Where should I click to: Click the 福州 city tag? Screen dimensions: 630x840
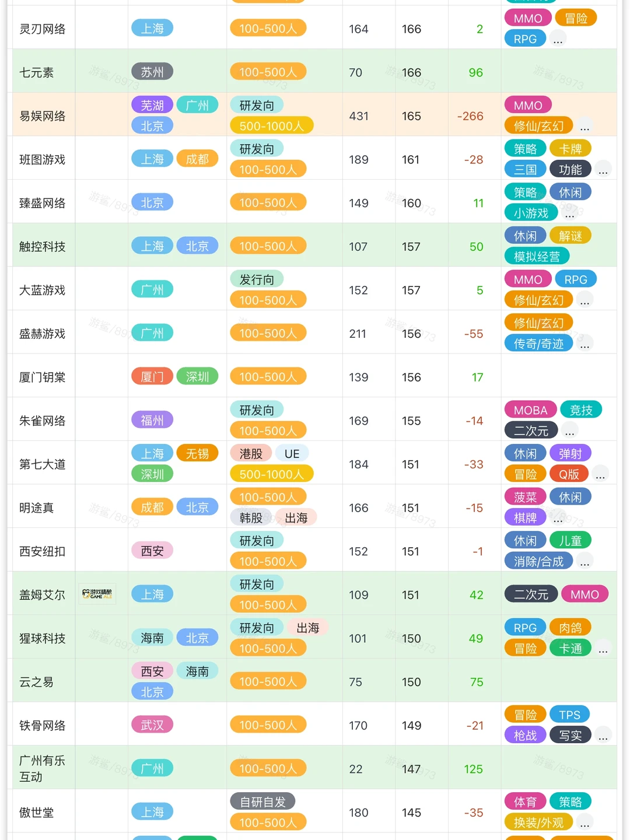pyautogui.click(x=152, y=420)
